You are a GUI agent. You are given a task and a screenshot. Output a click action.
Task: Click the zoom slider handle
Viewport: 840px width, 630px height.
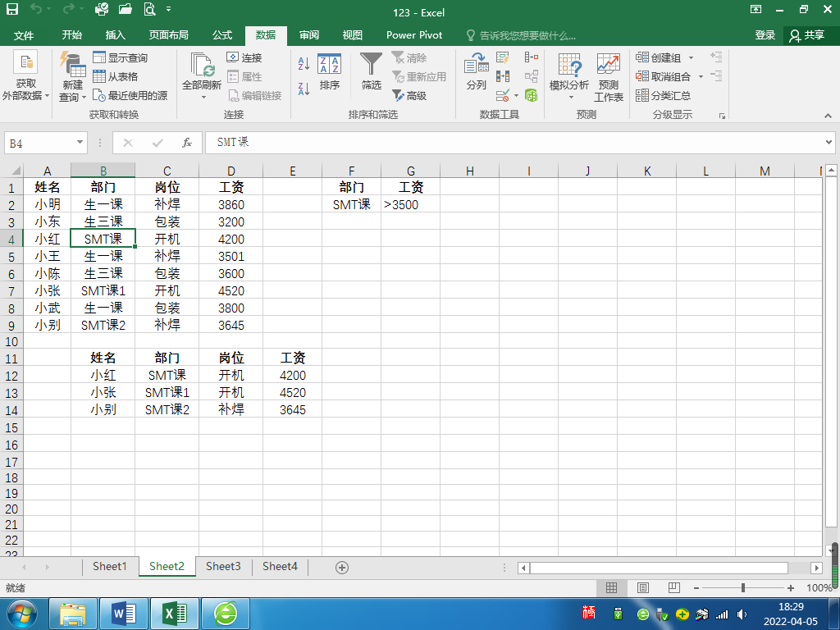coord(743,587)
